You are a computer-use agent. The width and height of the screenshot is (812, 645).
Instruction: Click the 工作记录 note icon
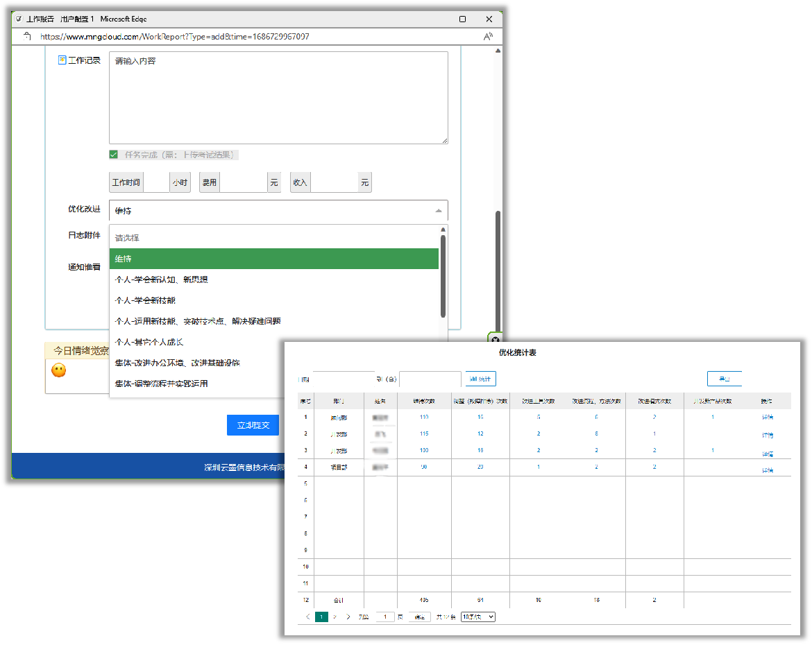click(x=62, y=60)
